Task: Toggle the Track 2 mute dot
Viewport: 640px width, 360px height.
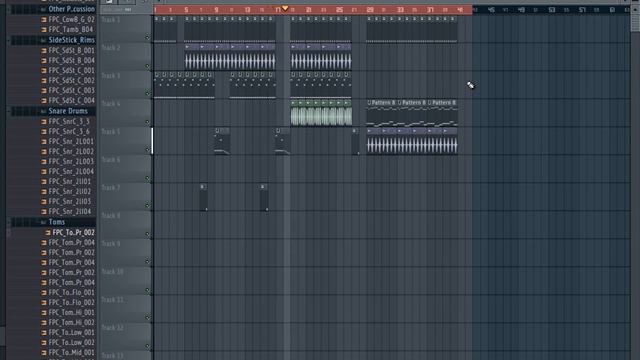Action: click(x=148, y=66)
